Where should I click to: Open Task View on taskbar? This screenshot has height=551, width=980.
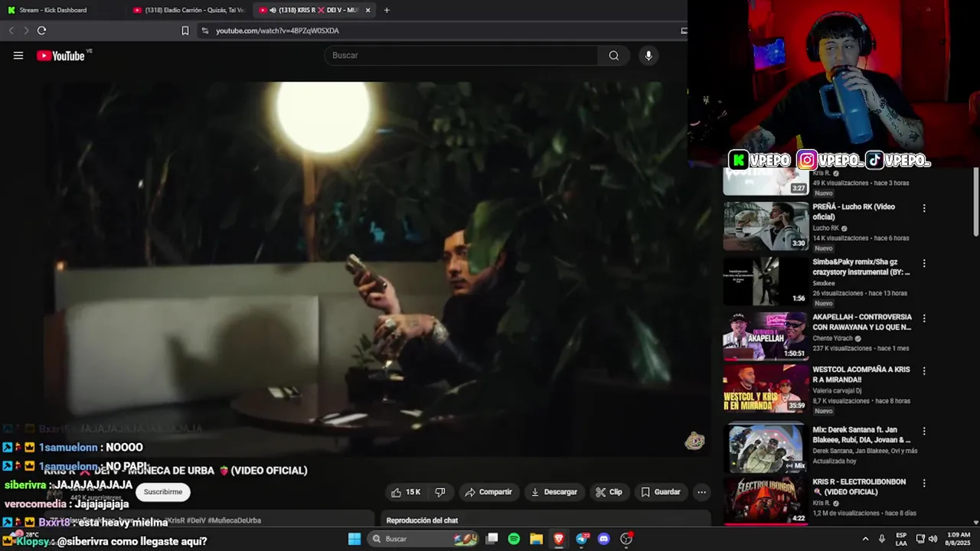point(492,539)
